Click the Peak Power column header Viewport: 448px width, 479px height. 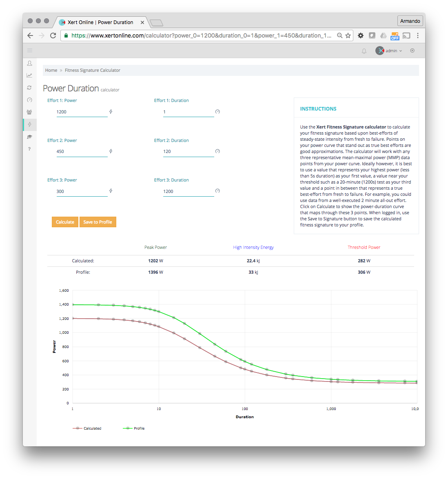click(x=155, y=247)
